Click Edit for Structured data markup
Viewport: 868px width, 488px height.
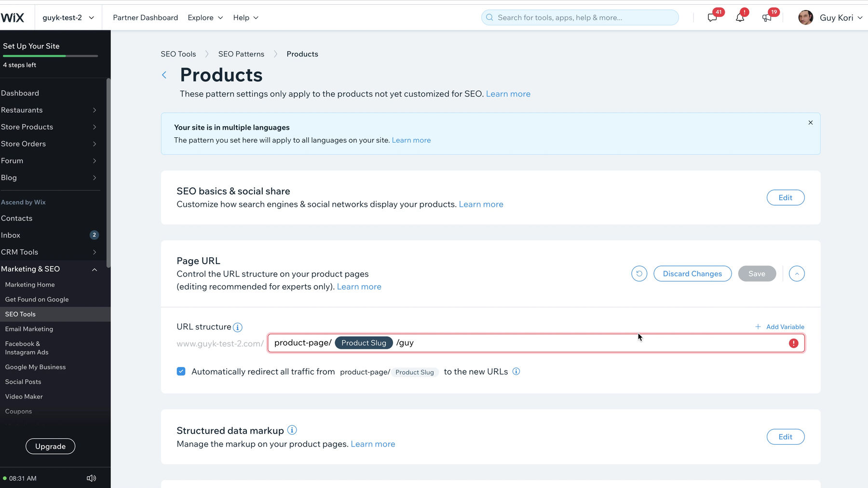(x=786, y=437)
